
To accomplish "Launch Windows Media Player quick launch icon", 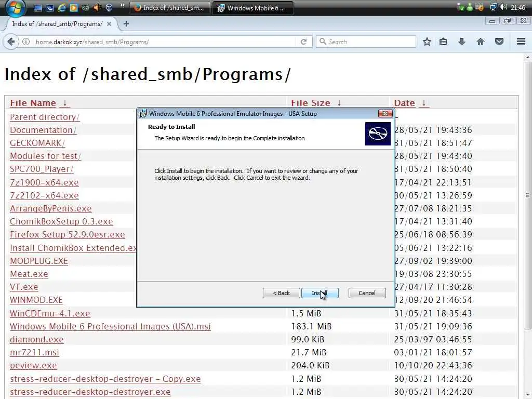I will (73, 8).
